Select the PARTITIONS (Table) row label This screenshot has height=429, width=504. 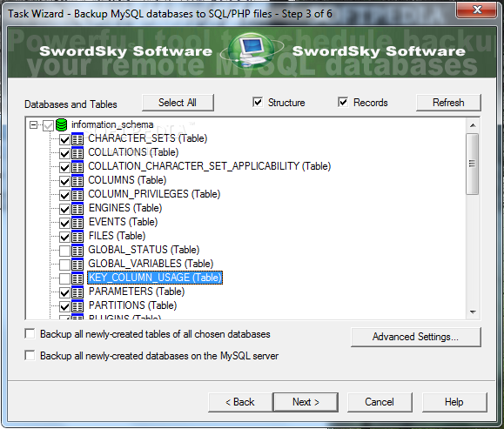pos(133,305)
